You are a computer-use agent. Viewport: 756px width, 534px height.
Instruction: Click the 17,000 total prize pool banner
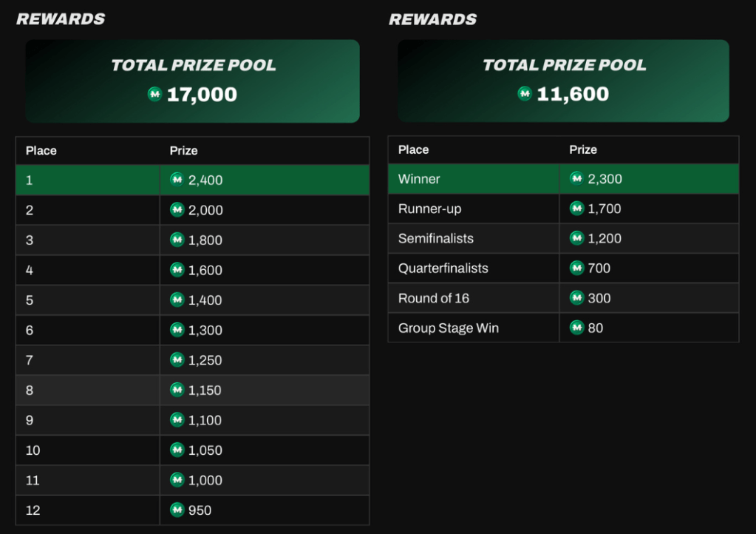tap(193, 81)
